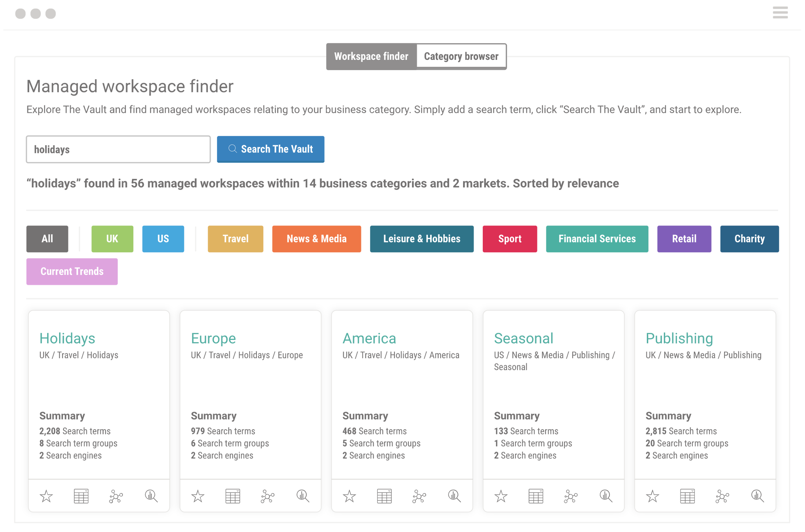The width and height of the screenshot is (805, 532).
Task: Select the All filter chip
Action: point(47,239)
